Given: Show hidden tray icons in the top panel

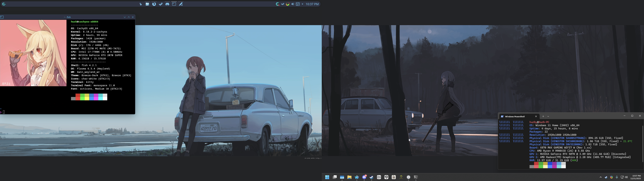Looking at the screenshot, I should 302,4.
